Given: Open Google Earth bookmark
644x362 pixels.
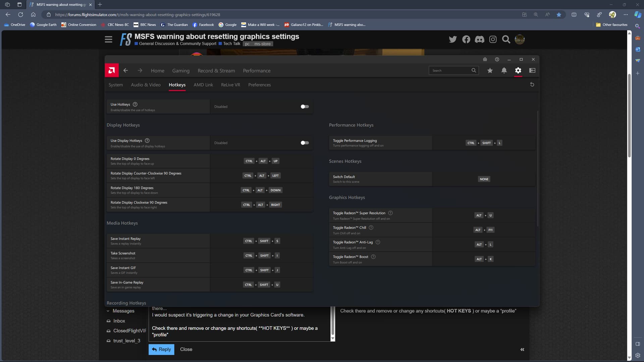Looking at the screenshot, I should tap(43, 24).
